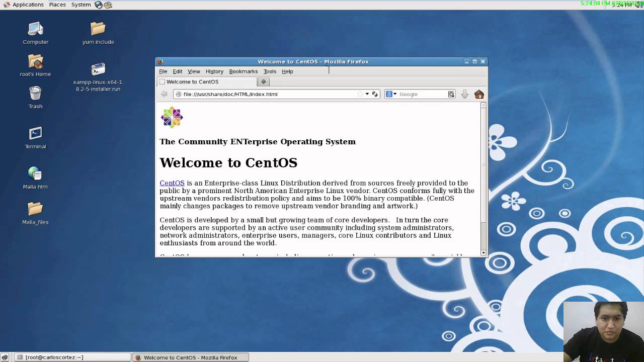Minimize the Firefox window

(467, 61)
